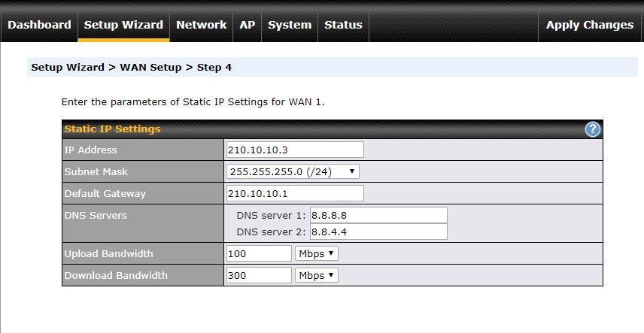644x333 pixels.
Task: Open the Download Bandwidth unit dropdown
Action: (316, 275)
